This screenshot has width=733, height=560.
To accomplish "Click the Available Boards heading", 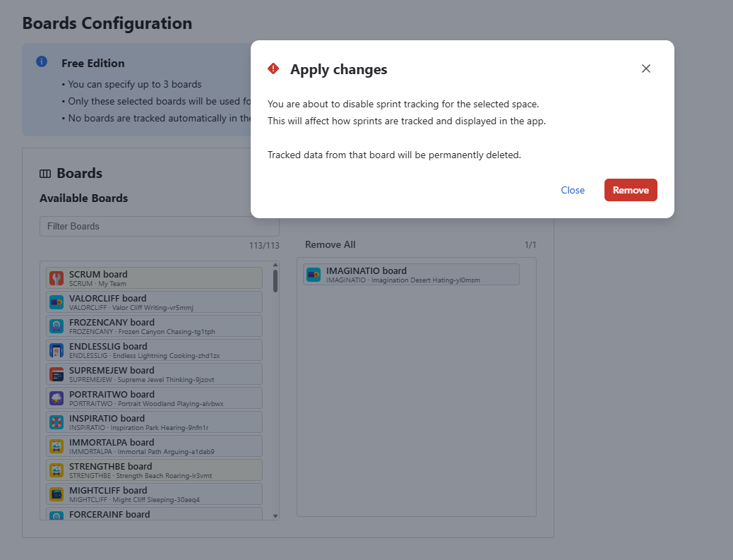I will 83,198.
